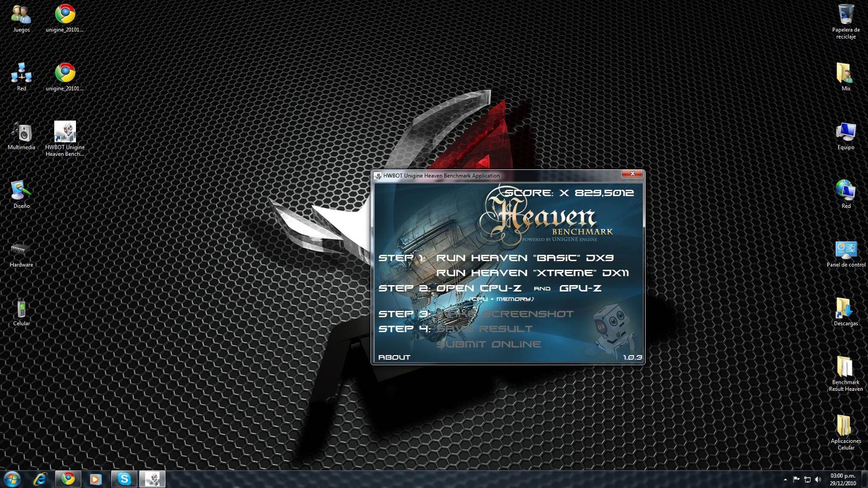Launch Internet Explorer from the taskbar
868x488 pixels.
40,479
